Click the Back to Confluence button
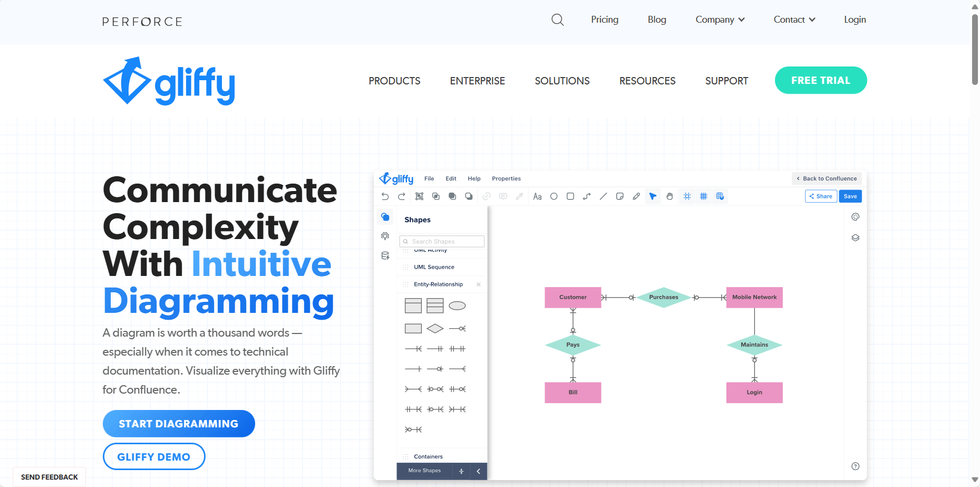 827,178
